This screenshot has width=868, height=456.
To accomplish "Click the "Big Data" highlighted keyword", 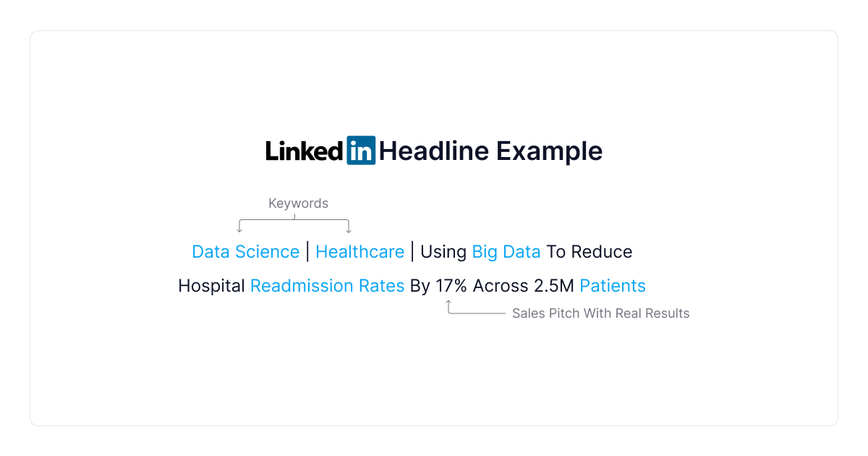I will 506,252.
